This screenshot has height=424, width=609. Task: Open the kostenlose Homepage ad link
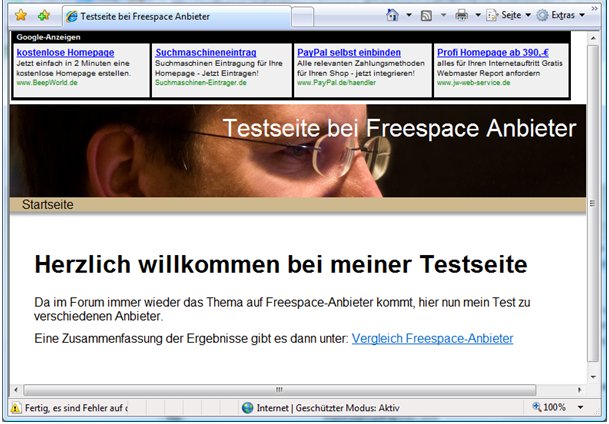tap(65, 52)
